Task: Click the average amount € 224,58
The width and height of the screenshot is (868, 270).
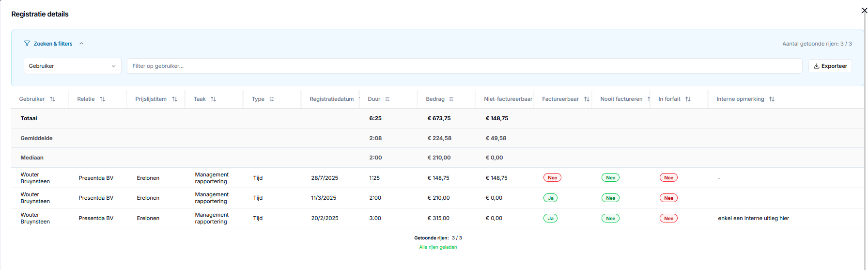Action: 439,138
